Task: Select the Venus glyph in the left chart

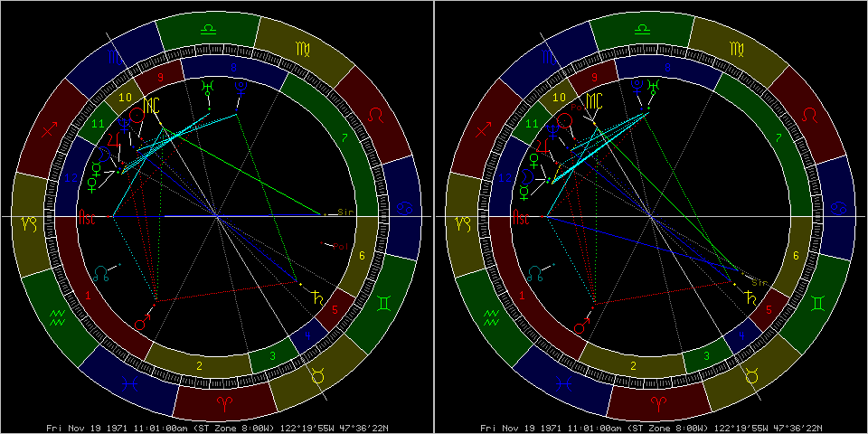Action: (x=93, y=184)
